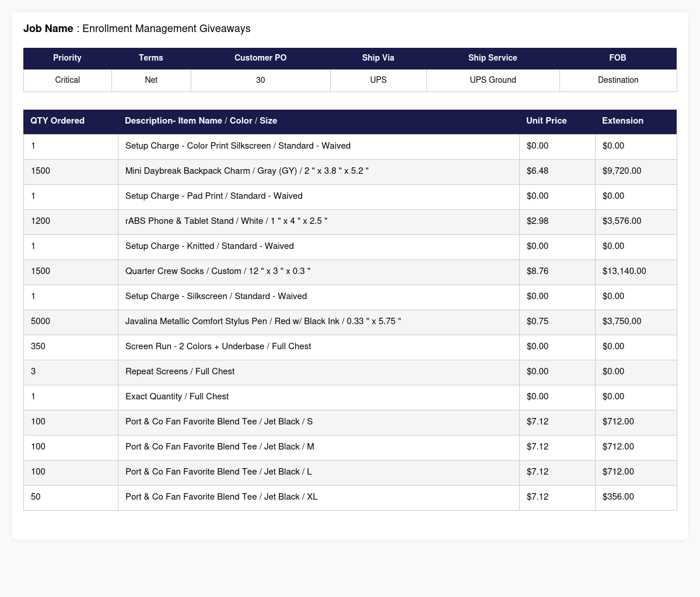Viewport: 700px width, 597px height.
Task: Select Setup Charge - Knitted row
Action: [350, 247]
